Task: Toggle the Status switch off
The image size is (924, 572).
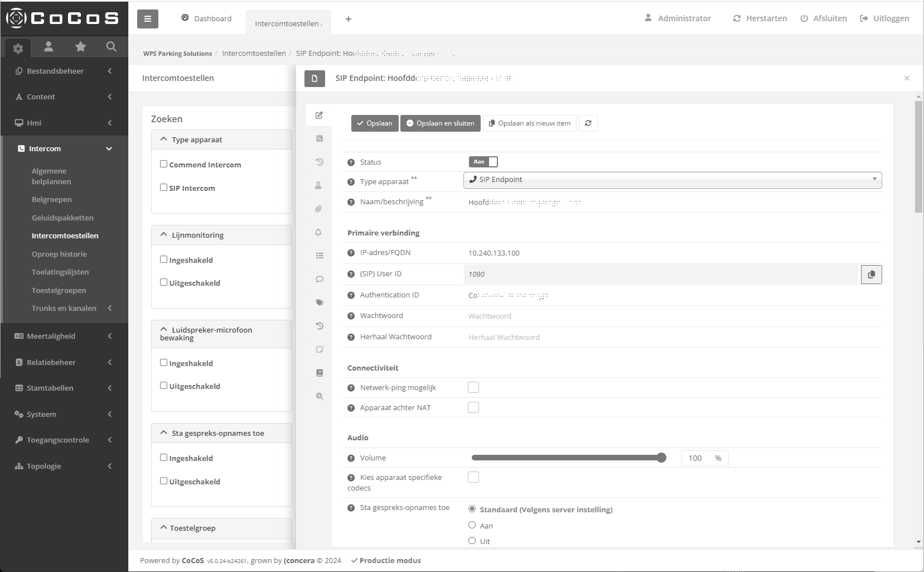Action: coord(483,162)
